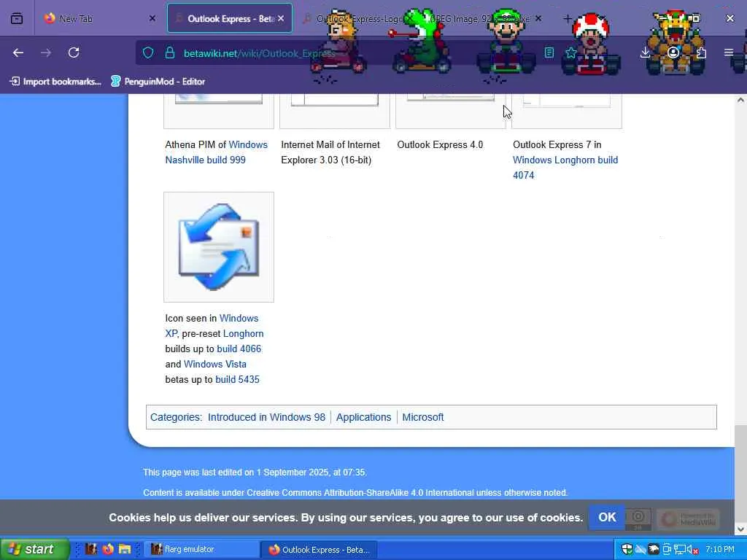Click the Windows Security shield tray icon
This screenshot has width=747, height=560.
pyautogui.click(x=627, y=550)
